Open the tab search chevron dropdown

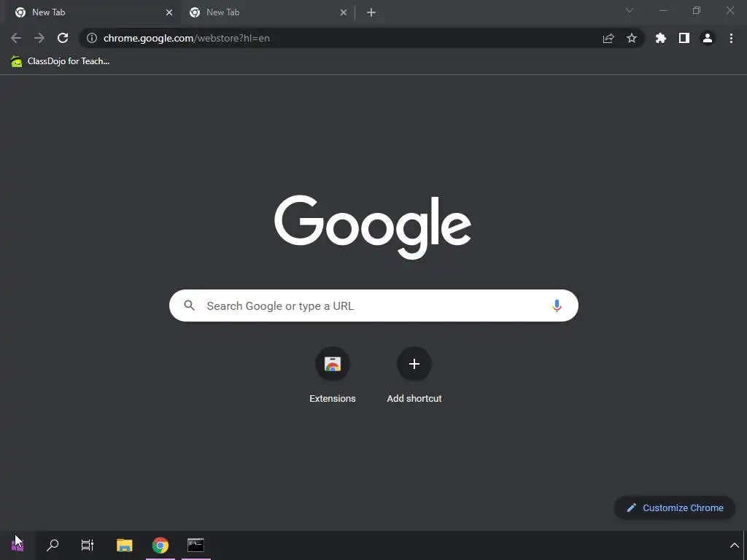pyautogui.click(x=630, y=10)
